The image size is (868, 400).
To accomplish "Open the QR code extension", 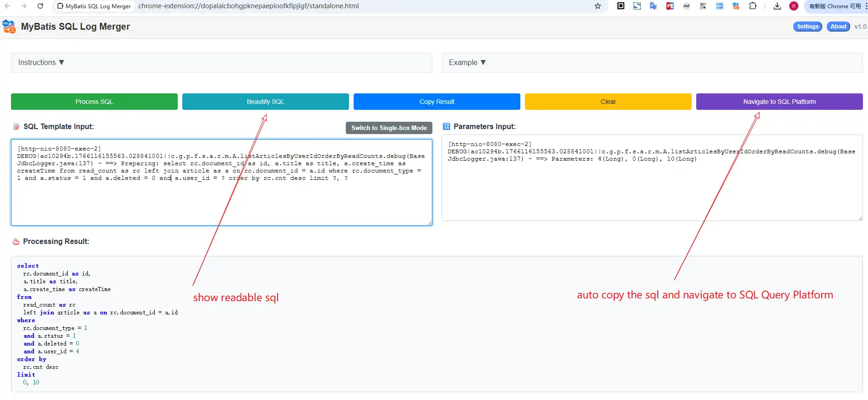I will 703,6.
